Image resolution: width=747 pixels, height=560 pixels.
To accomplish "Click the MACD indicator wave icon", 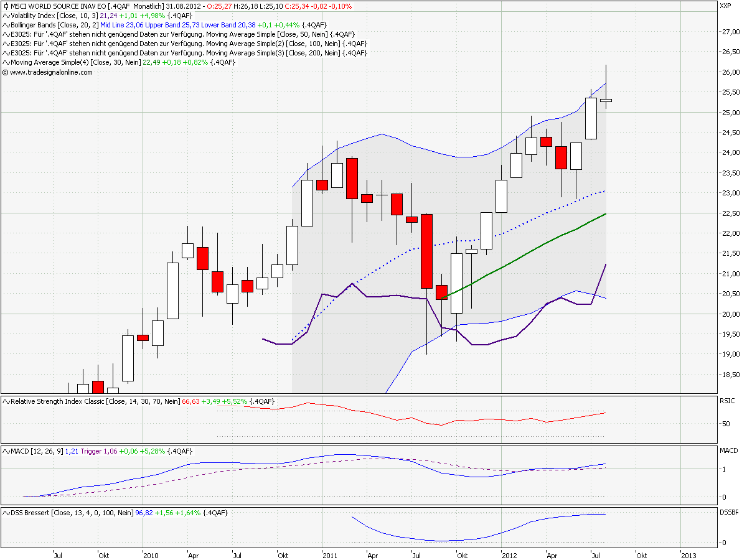I will point(6,450).
